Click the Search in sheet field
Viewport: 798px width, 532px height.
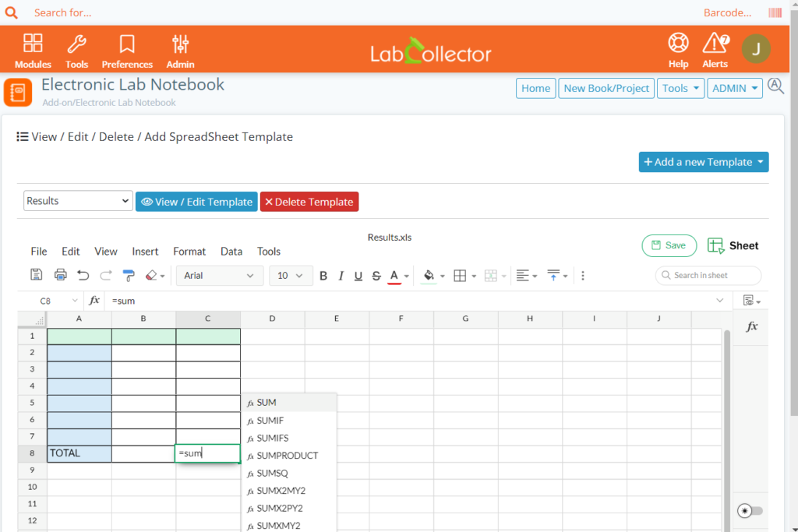pyautogui.click(x=708, y=275)
